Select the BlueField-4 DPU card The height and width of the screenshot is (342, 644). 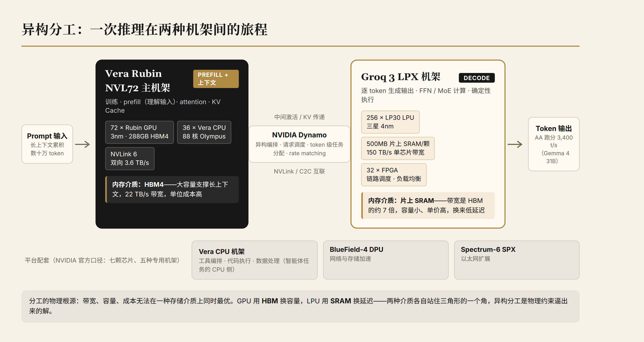(x=386, y=260)
